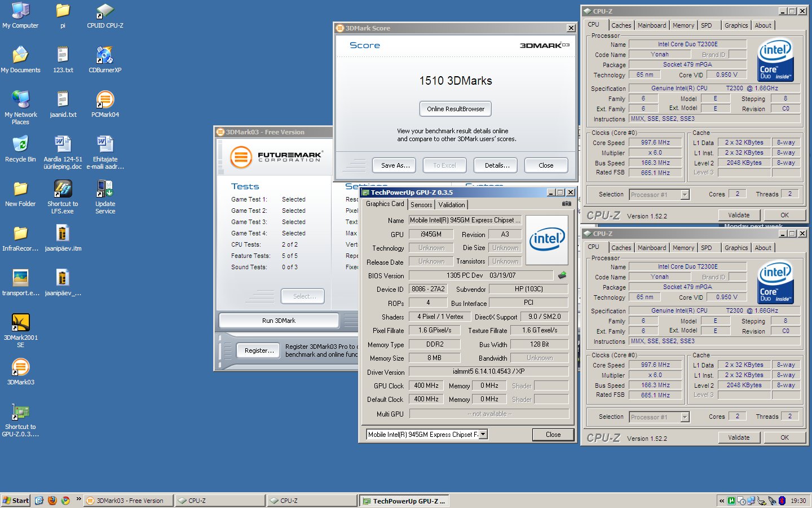Click Game Test 1 Selected row
This screenshot has height=508, width=812.
(x=268, y=199)
